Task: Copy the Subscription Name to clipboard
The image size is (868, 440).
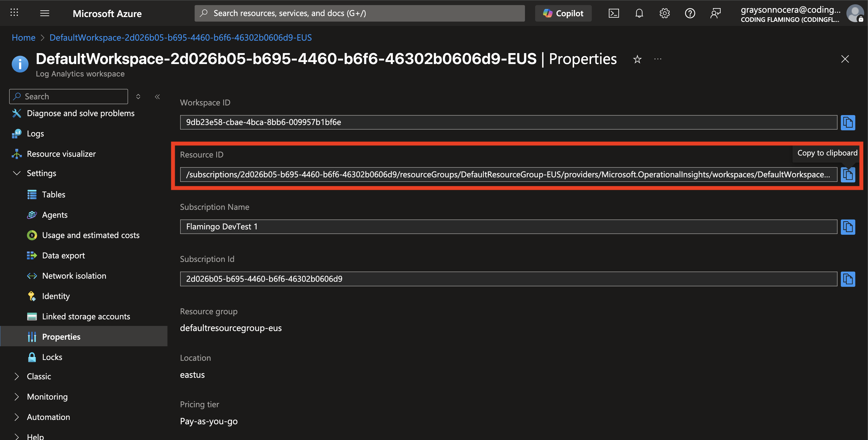Action: pyautogui.click(x=848, y=227)
